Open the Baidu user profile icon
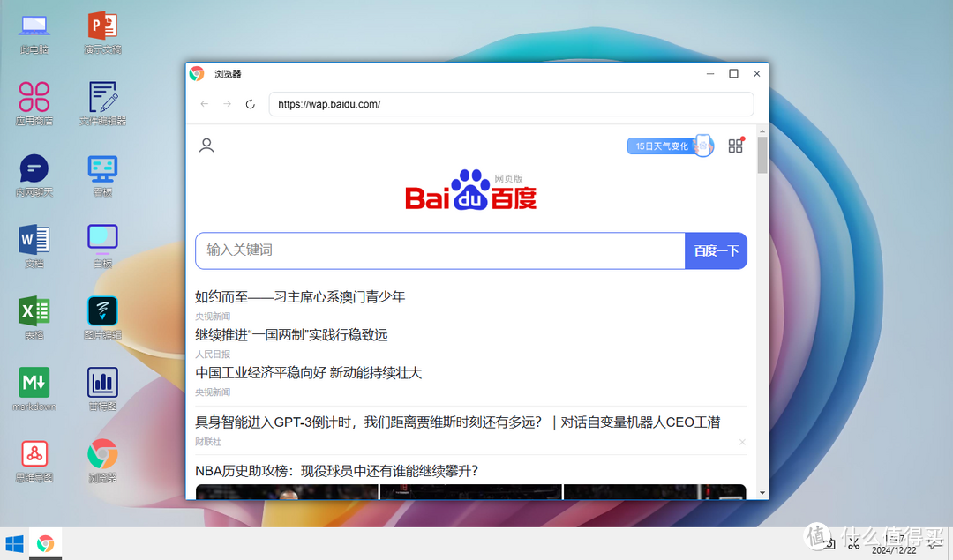This screenshot has height=560, width=953. tap(206, 145)
